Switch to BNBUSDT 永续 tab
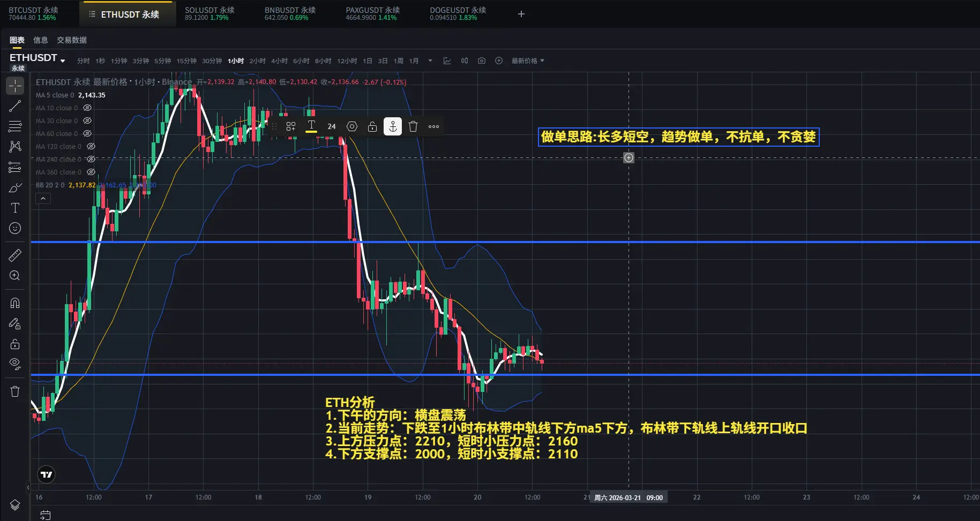The width and height of the screenshot is (980, 521). 290,14
